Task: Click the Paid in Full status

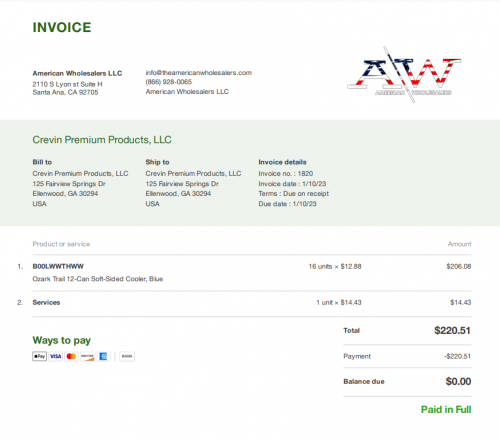Action: 446,409
